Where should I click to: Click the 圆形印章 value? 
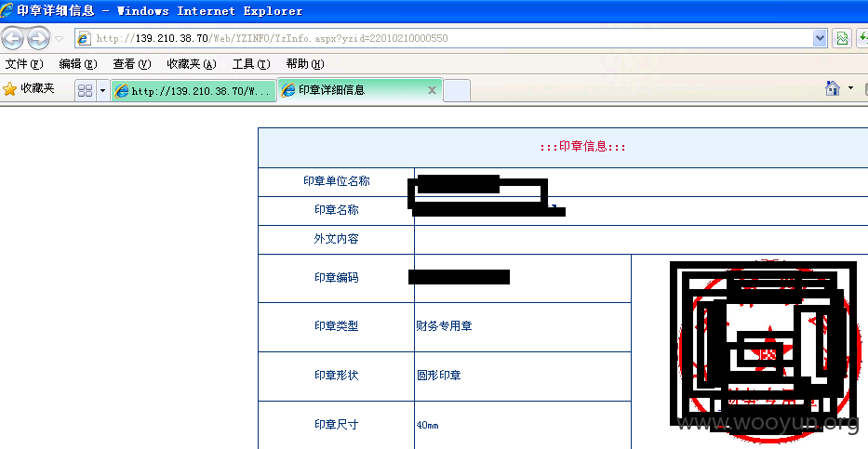[x=439, y=376]
